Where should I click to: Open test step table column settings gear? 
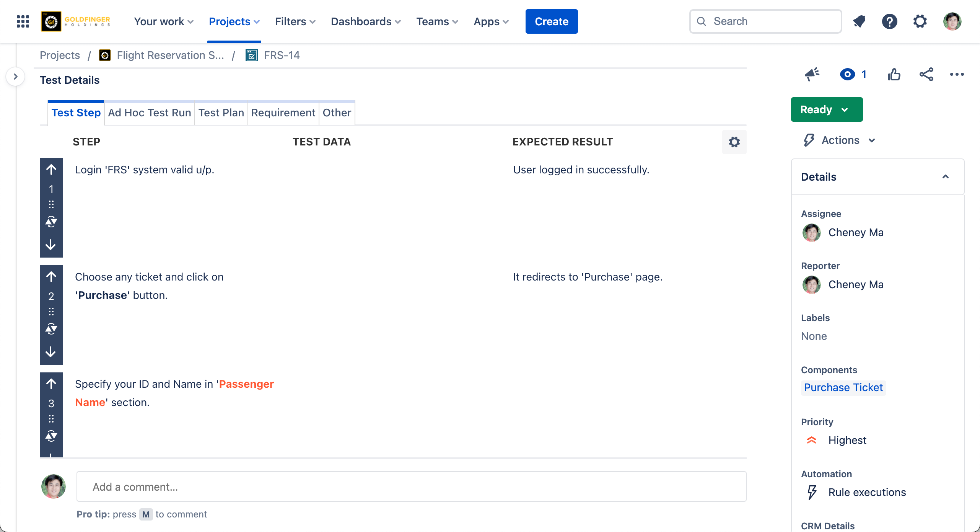tap(734, 142)
